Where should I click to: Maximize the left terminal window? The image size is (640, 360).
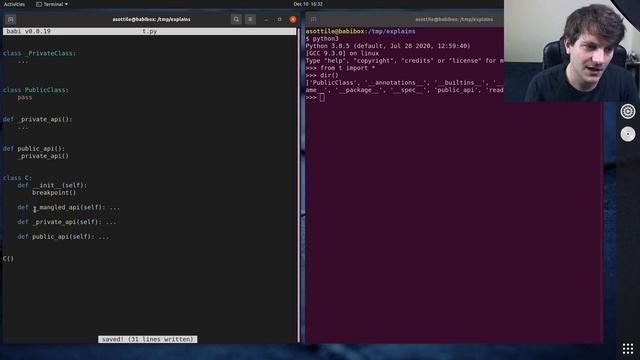click(x=280, y=19)
